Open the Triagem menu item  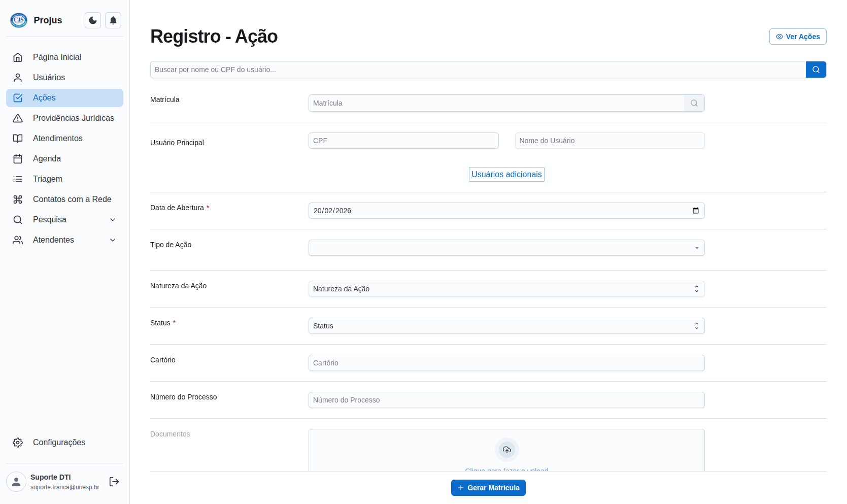(x=48, y=179)
